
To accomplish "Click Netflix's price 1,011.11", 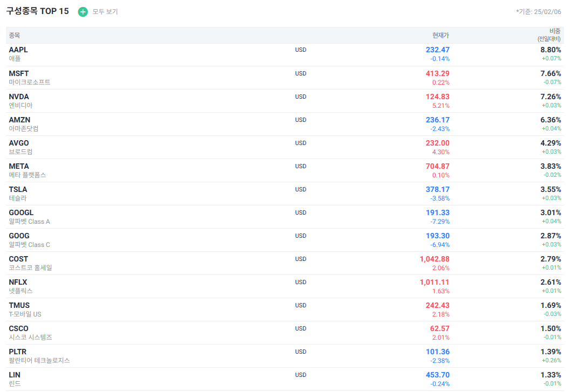I will 435,283.
